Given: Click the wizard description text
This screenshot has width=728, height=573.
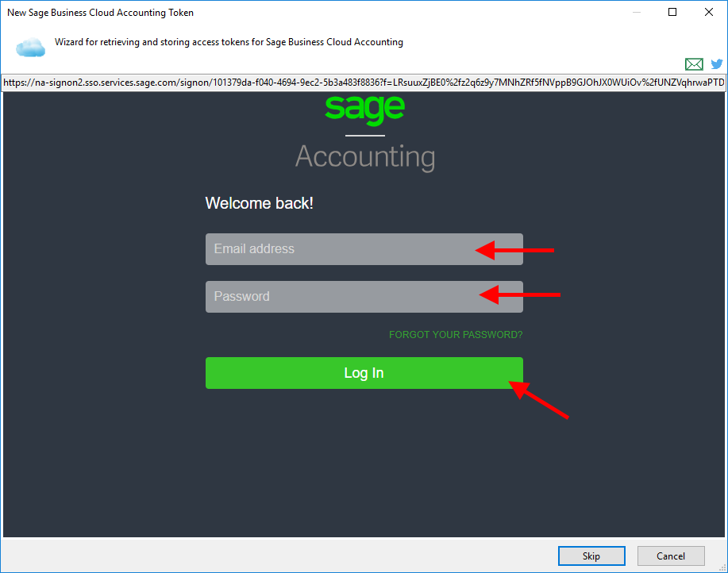Looking at the screenshot, I should coord(229,42).
